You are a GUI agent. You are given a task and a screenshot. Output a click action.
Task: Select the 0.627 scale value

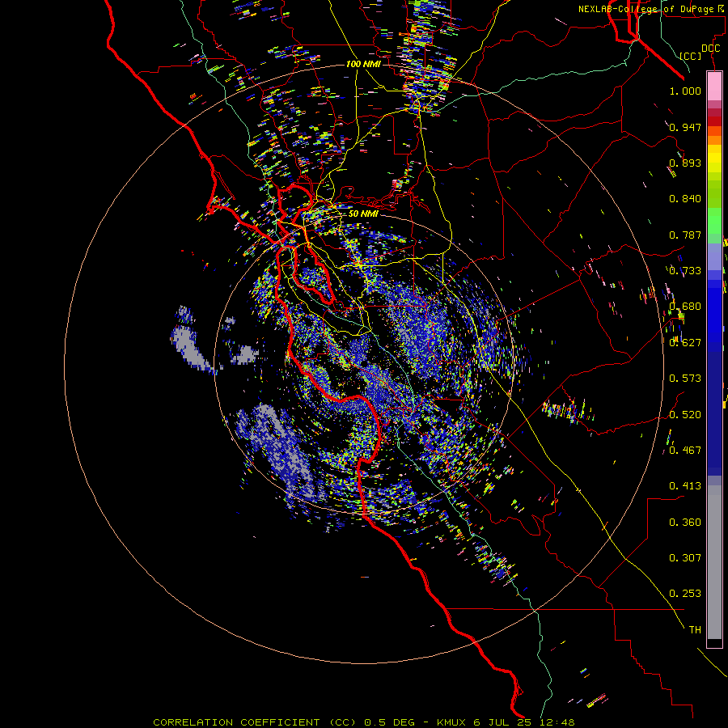pyautogui.click(x=685, y=343)
